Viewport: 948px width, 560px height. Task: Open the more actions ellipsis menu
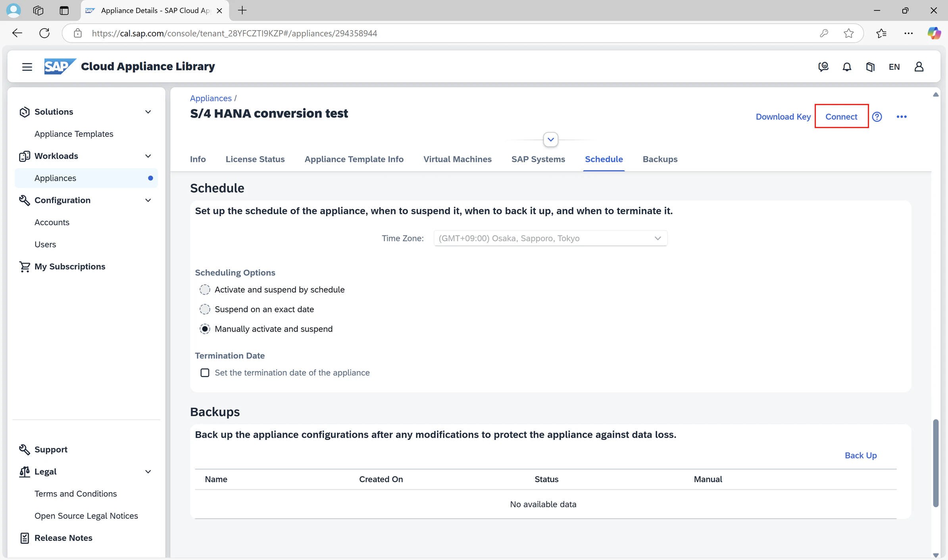pos(902,117)
